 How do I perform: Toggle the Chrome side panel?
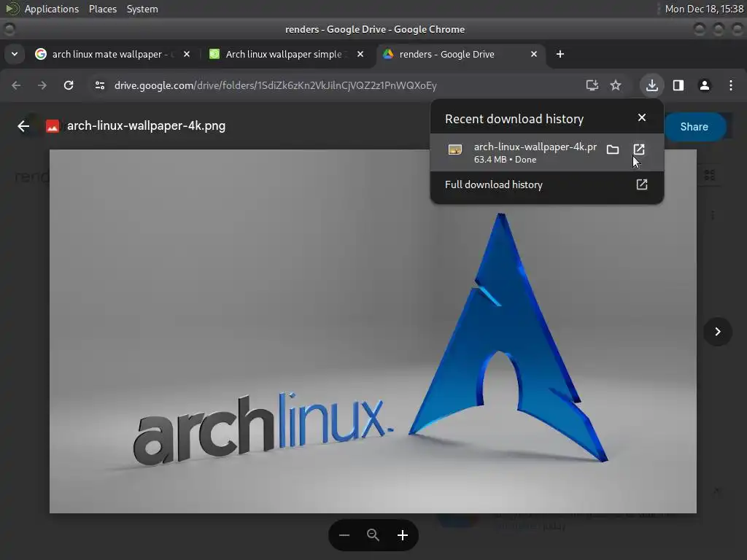(678, 85)
